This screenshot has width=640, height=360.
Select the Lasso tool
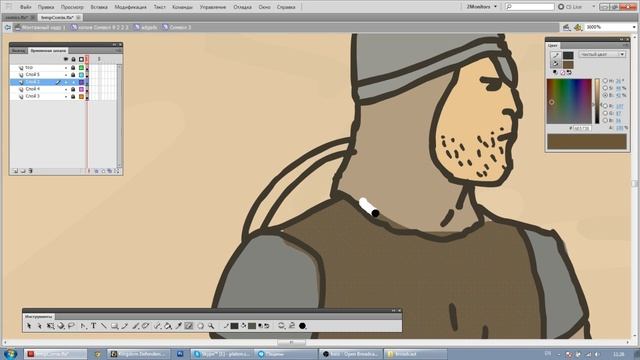tap(71, 326)
